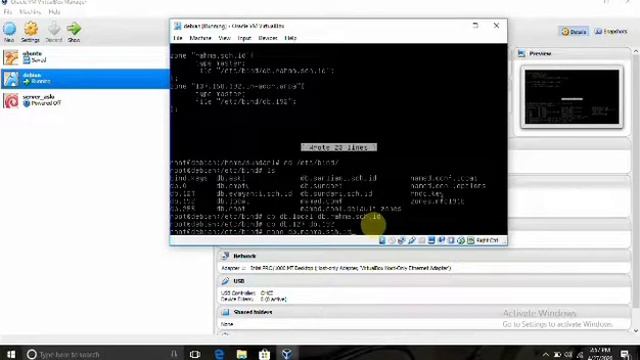Maximize the debian VM window
The width and height of the screenshot is (640, 360).
(476, 25)
